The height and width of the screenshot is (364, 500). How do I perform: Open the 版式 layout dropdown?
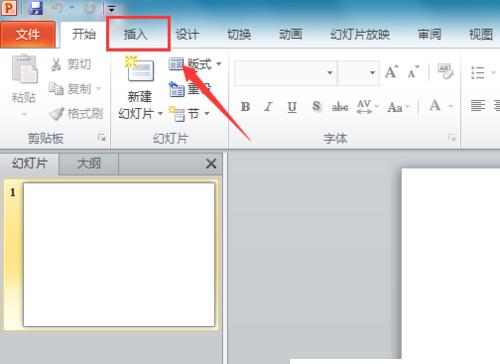195,64
